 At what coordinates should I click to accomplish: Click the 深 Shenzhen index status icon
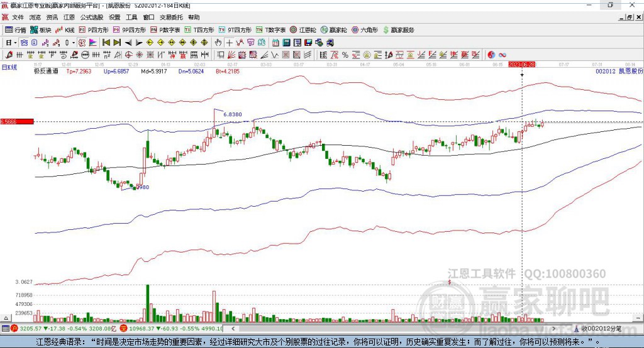click(x=124, y=329)
